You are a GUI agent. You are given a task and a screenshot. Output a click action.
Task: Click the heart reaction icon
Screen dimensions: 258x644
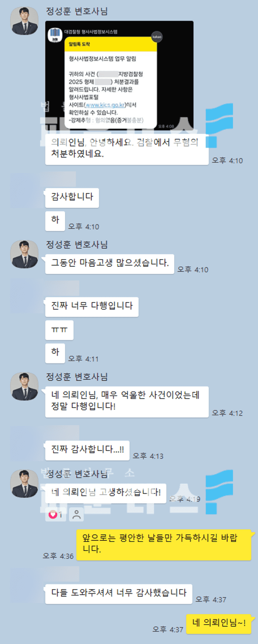pos(53,514)
